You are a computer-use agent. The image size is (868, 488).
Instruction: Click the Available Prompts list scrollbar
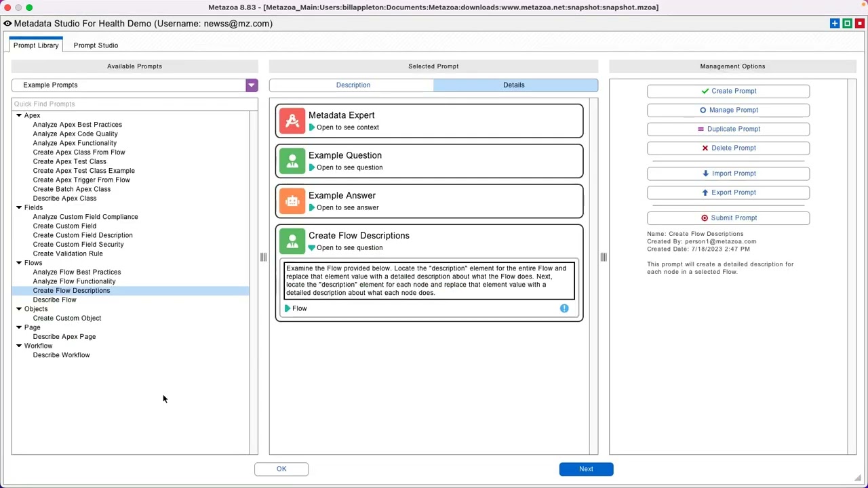(254, 283)
